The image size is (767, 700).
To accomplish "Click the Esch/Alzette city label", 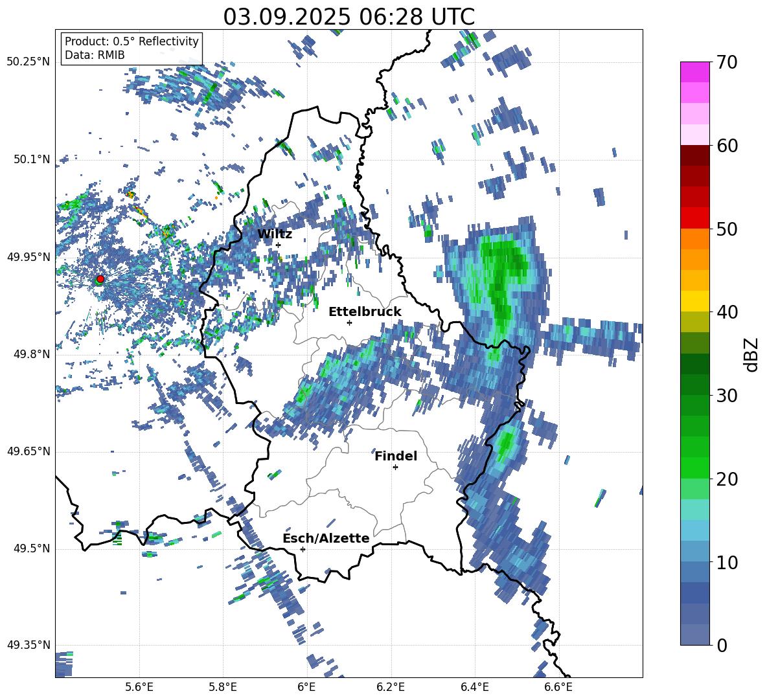I will pyautogui.click(x=326, y=538).
